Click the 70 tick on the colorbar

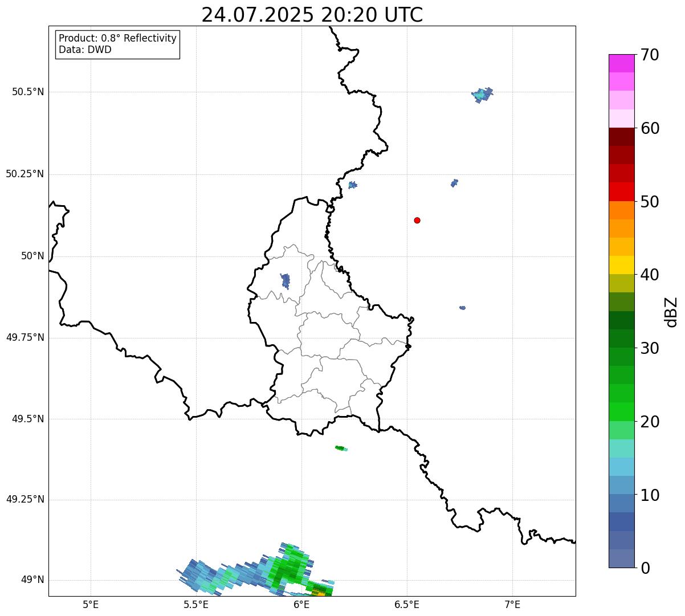coord(650,55)
